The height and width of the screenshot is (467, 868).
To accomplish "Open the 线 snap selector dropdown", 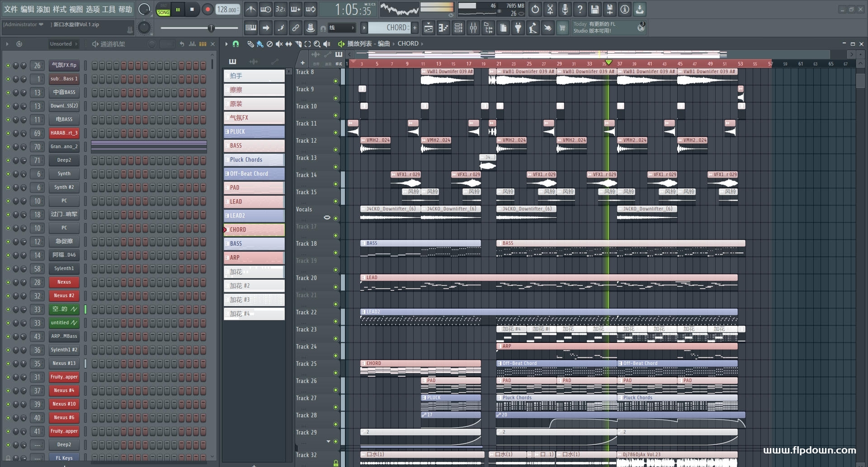I will 341,28.
